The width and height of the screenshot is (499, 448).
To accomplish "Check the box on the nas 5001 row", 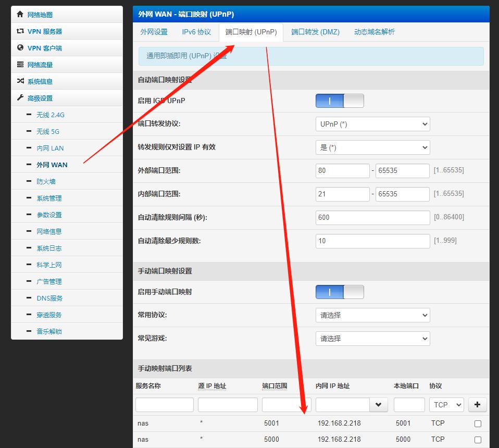I will tap(478, 424).
